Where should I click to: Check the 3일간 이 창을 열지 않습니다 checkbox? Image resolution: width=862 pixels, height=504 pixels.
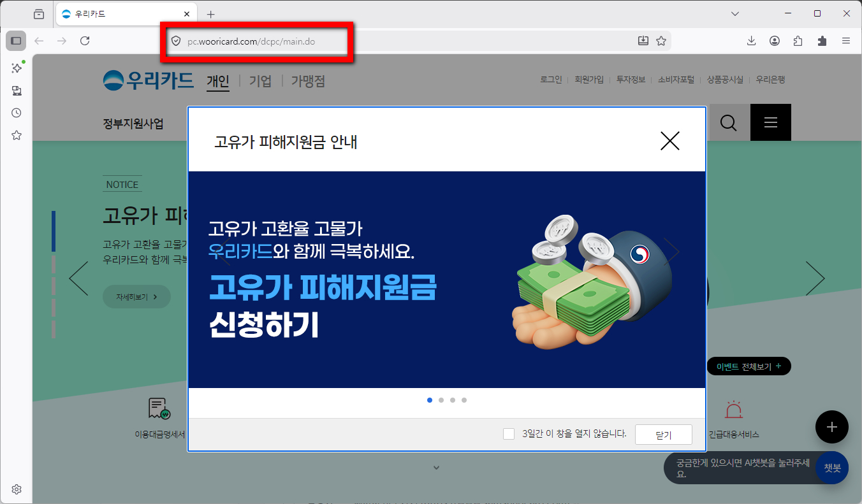coord(509,433)
